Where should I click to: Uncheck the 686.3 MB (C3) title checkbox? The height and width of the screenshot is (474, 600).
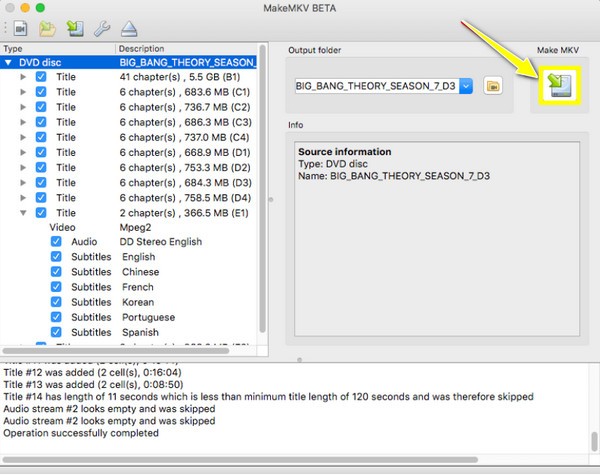click(41, 122)
